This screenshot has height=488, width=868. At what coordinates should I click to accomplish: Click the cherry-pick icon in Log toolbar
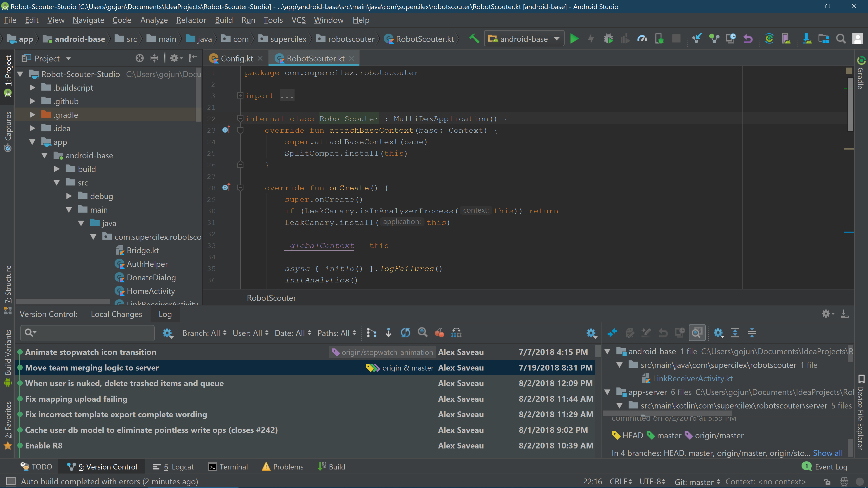click(x=439, y=333)
